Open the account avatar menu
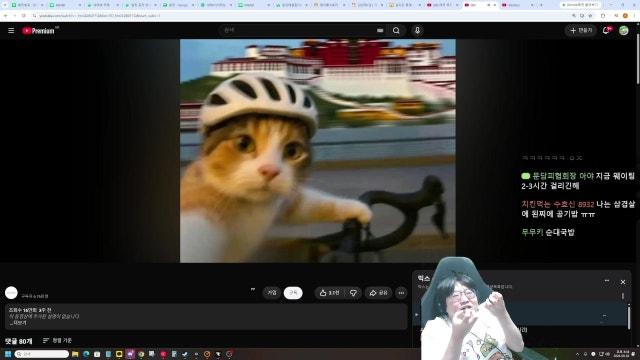 (624, 30)
